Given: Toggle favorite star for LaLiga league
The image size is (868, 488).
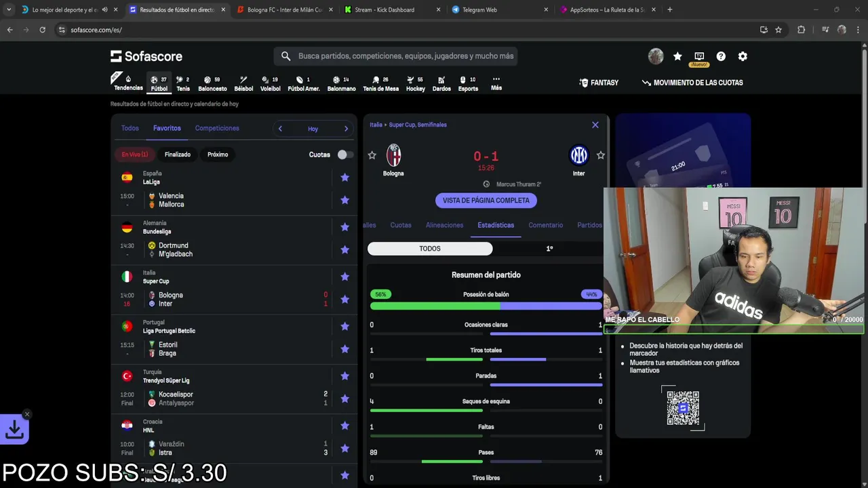Looking at the screenshot, I should (344, 178).
